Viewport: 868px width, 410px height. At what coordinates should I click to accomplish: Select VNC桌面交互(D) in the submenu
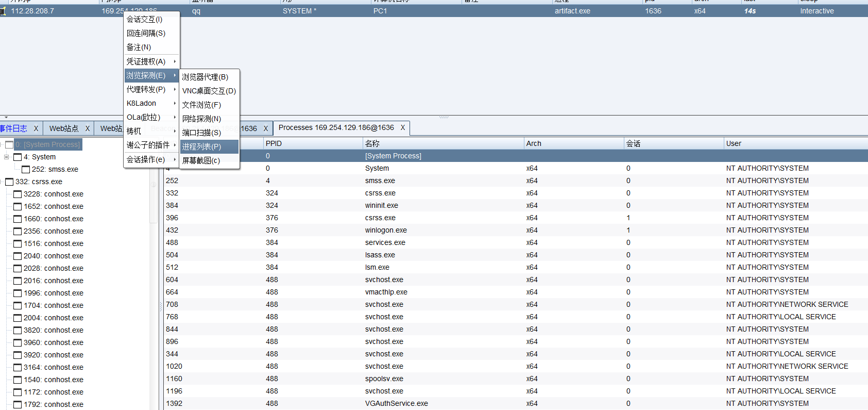pyautogui.click(x=209, y=91)
